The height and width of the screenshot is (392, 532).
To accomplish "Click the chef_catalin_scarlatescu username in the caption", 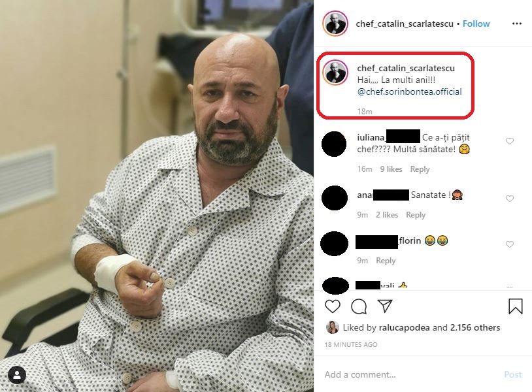I will click(x=406, y=68).
